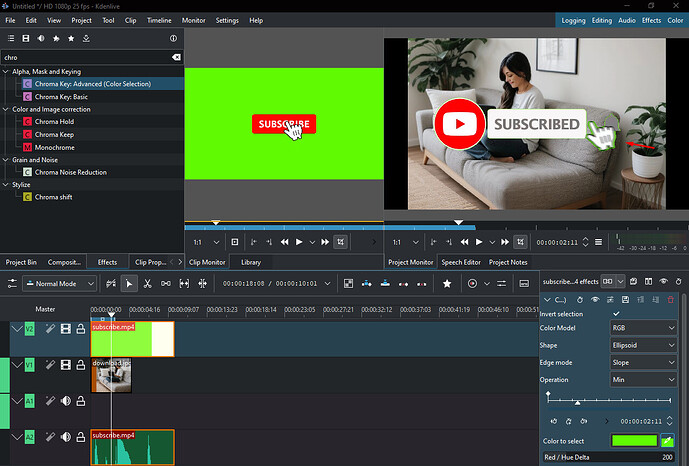
Task: Collapse the V2 track chevron
Action: click(x=17, y=329)
